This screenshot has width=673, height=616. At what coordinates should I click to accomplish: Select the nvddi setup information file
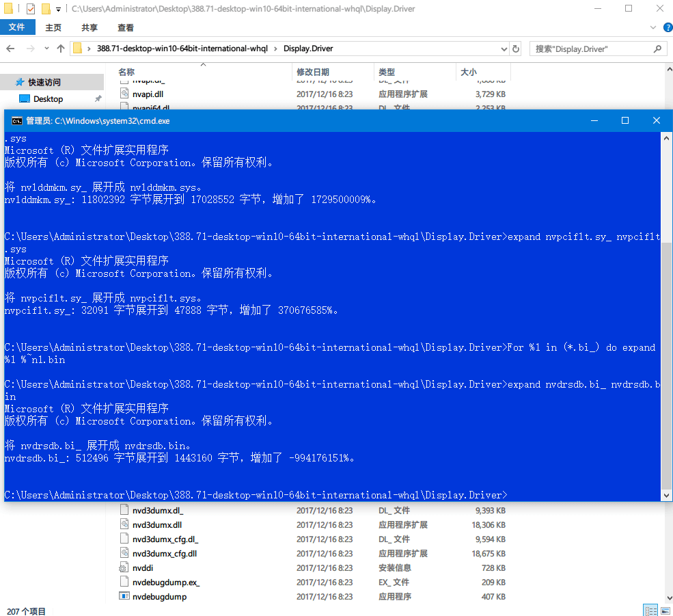click(x=143, y=568)
